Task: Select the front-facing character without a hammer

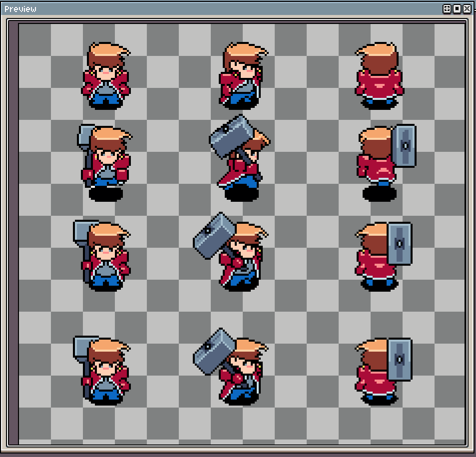Action: (106, 76)
